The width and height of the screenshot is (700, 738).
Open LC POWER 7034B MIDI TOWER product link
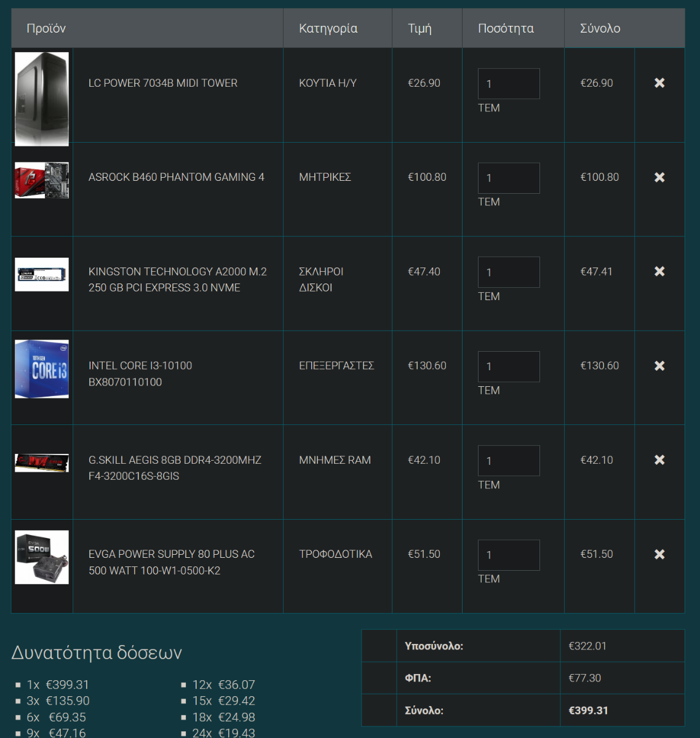(x=163, y=83)
